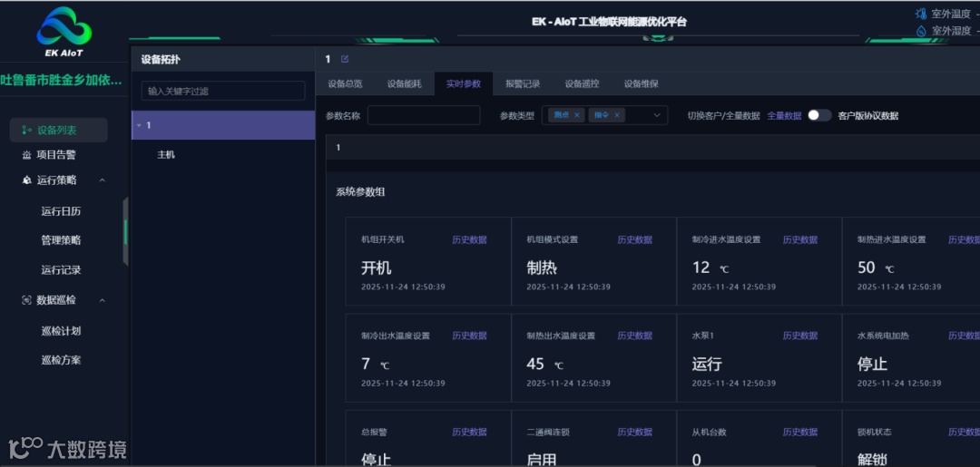
Task: Collapse the 运行策略 menu chevron
Action: click(x=103, y=180)
